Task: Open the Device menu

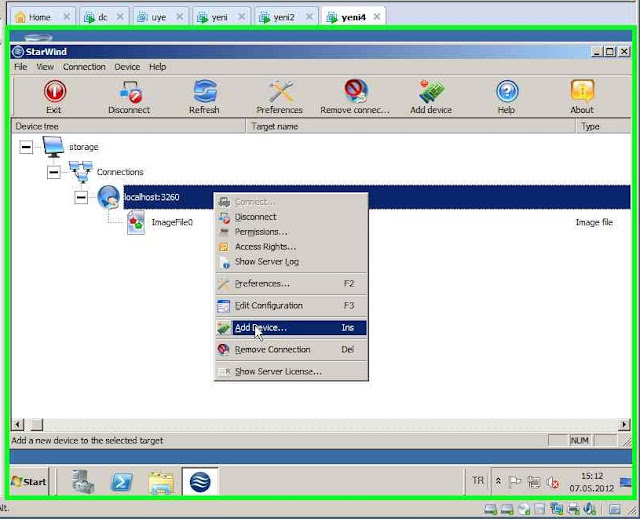Action: (x=127, y=67)
